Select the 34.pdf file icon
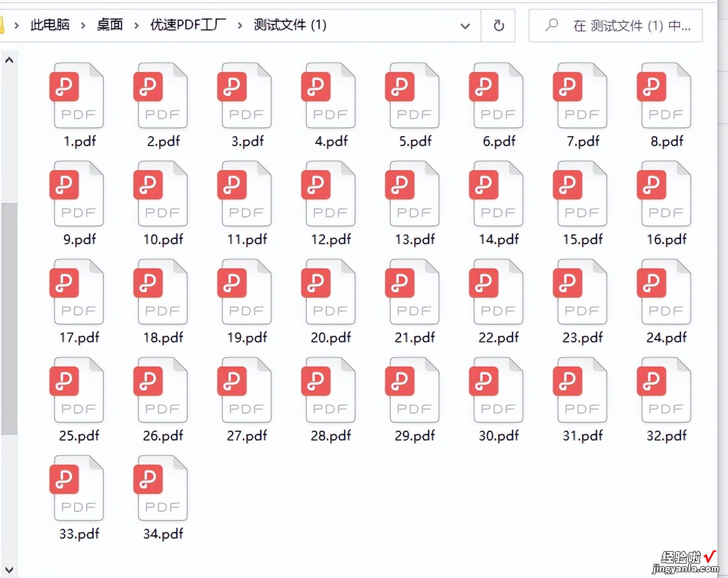The image size is (728, 578). click(161, 488)
